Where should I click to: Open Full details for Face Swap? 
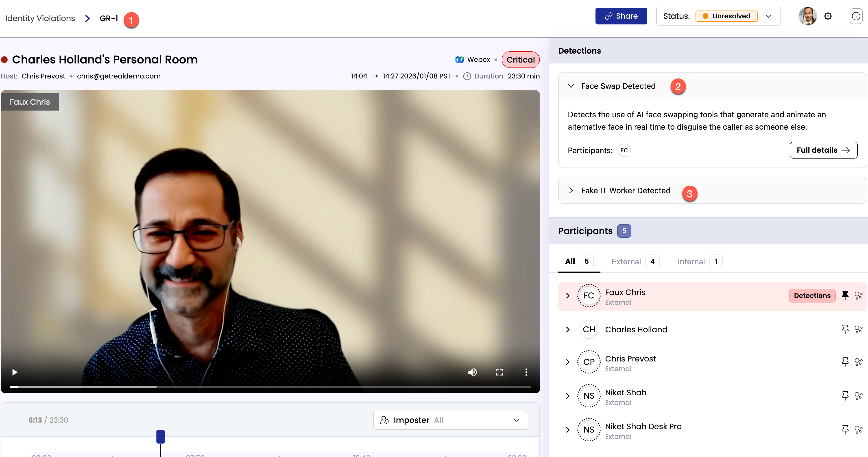tap(823, 150)
